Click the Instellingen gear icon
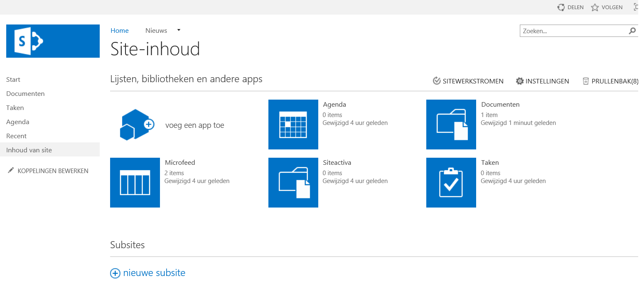 (520, 81)
